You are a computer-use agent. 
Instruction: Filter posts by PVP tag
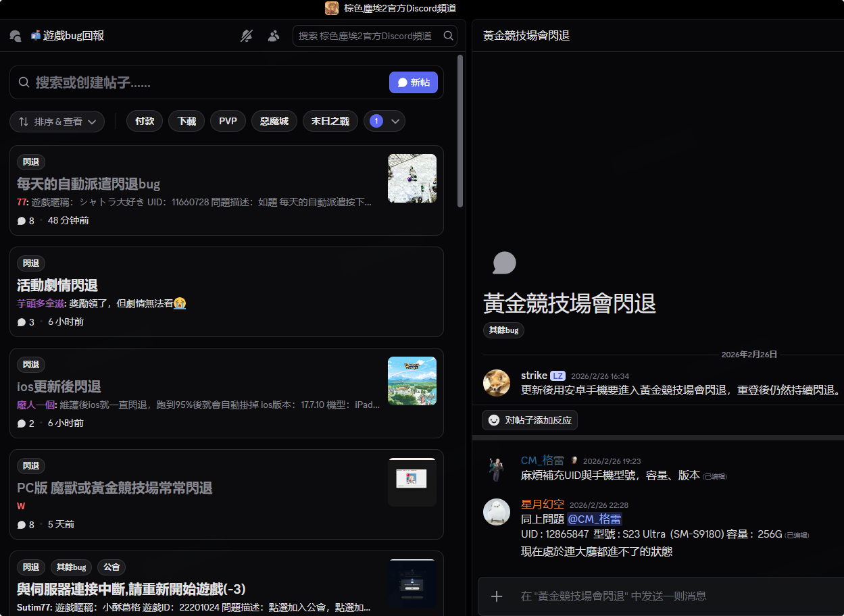(x=228, y=121)
